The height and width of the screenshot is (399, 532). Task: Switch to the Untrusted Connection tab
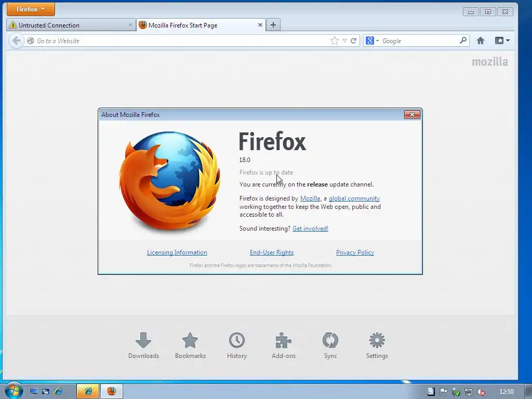click(71, 25)
